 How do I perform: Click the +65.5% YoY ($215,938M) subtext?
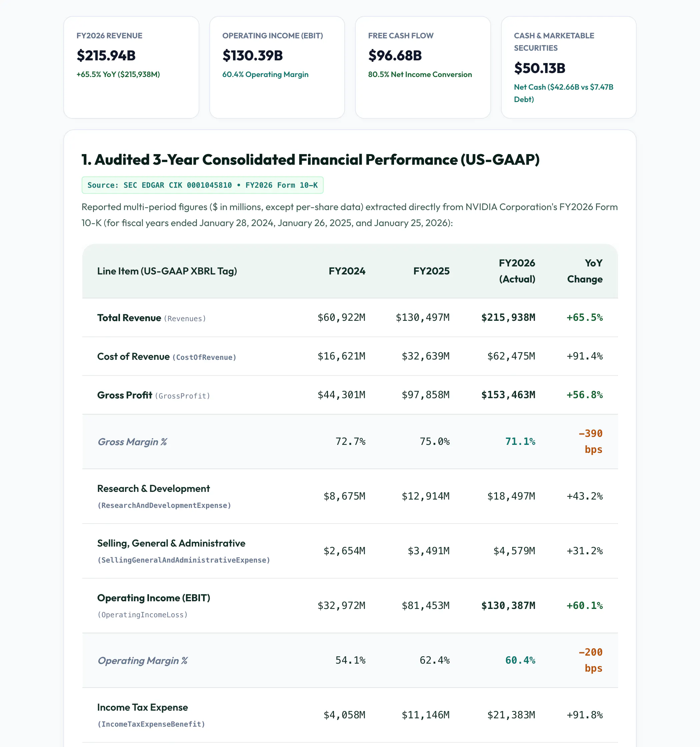pos(118,74)
